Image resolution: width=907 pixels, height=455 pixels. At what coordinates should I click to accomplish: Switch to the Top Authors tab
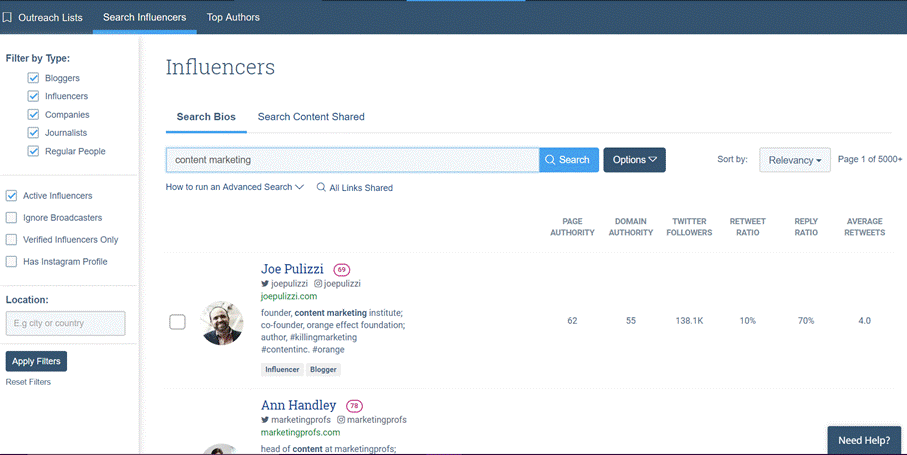(x=233, y=17)
